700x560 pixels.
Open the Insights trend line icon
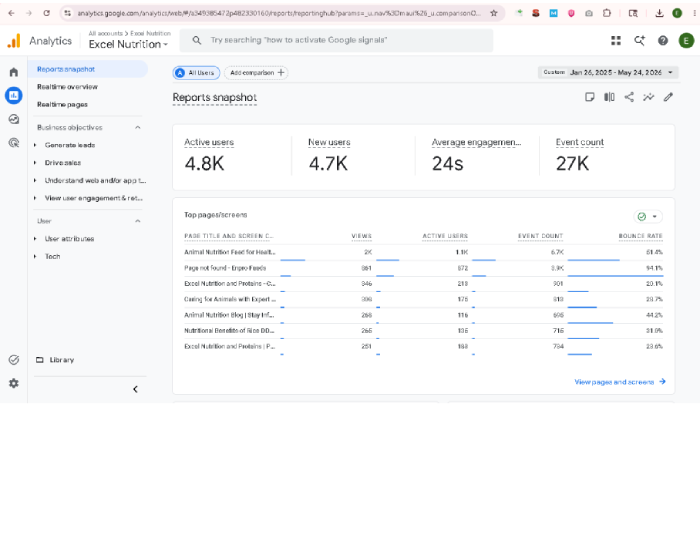tap(649, 97)
